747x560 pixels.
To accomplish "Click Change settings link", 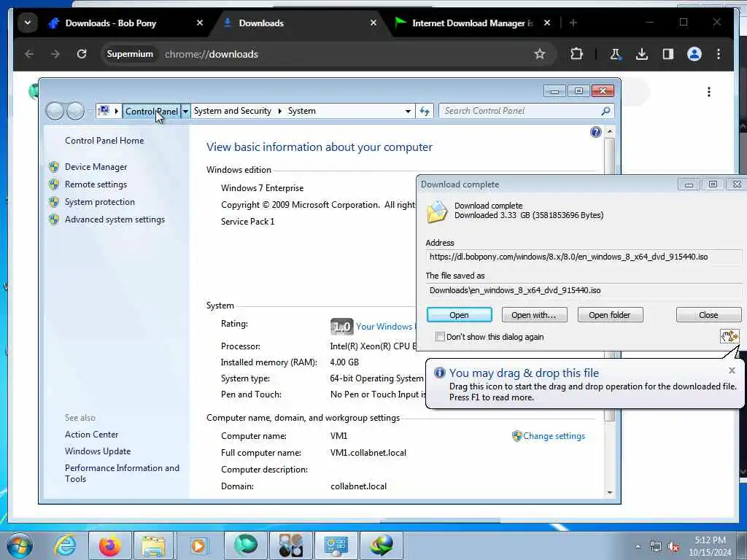I will tap(554, 436).
